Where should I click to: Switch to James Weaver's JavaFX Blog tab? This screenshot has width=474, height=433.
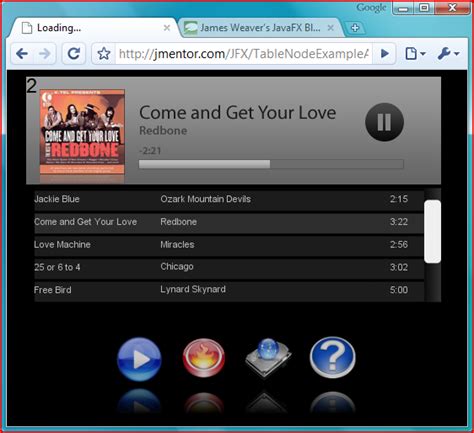pyautogui.click(x=259, y=28)
